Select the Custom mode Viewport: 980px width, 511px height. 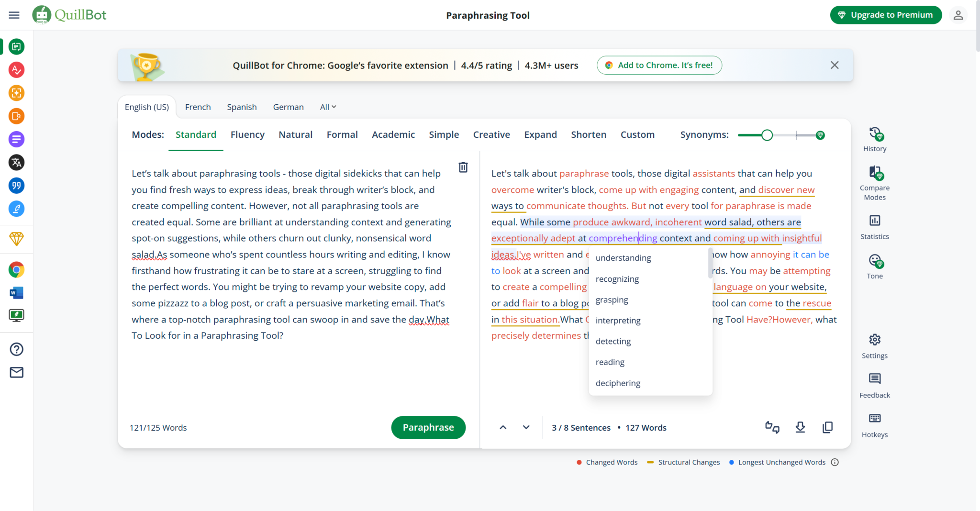click(x=637, y=135)
